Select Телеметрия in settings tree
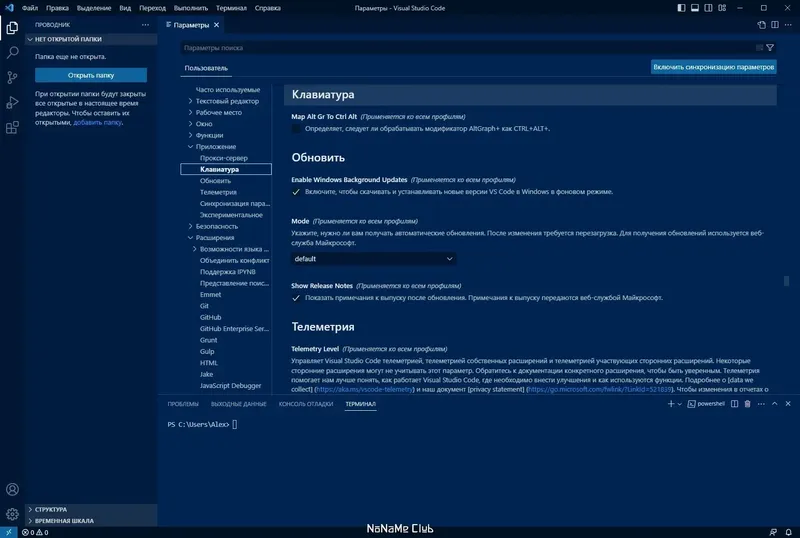This screenshot has width=800, height=538. click(218, 192)
